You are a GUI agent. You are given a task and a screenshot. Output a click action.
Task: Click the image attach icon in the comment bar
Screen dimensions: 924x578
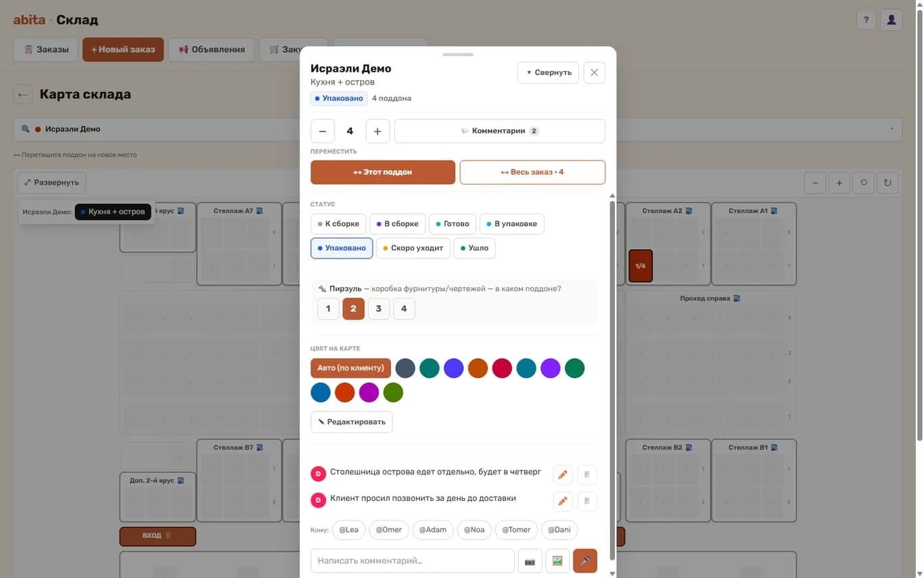pyautogui.click(x=557, y=561)
